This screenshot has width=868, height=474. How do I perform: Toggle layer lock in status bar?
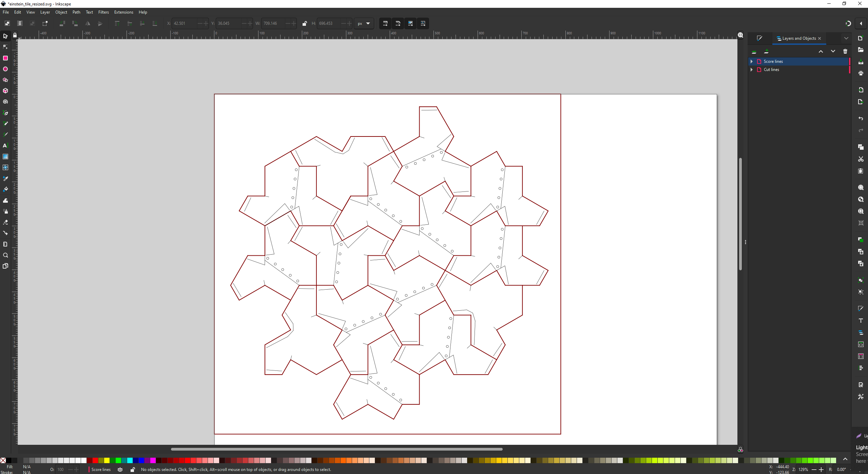tap(133, 470)
